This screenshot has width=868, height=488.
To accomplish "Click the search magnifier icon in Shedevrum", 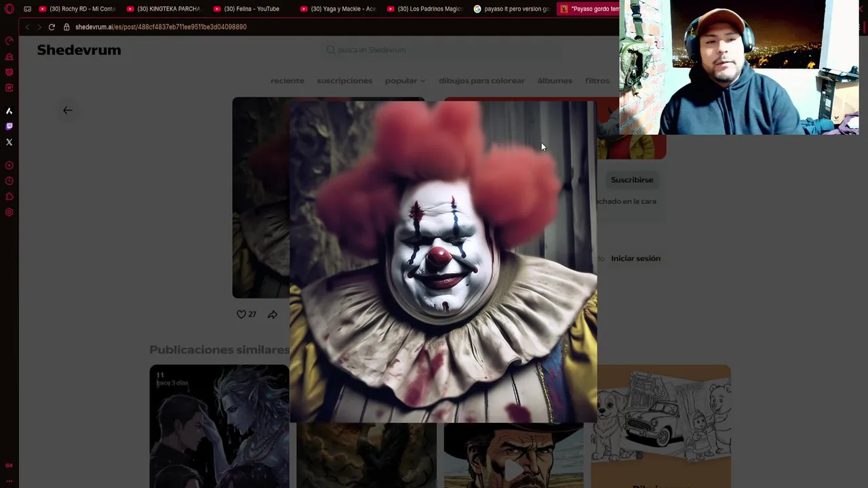I will click(331, 50).
